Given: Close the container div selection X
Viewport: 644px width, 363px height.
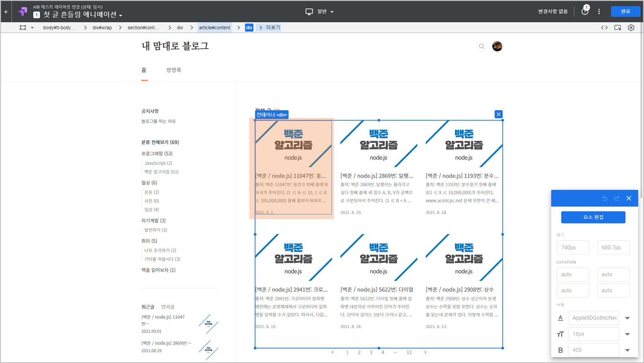Looking at the screenshot, I should coord(499,114).
